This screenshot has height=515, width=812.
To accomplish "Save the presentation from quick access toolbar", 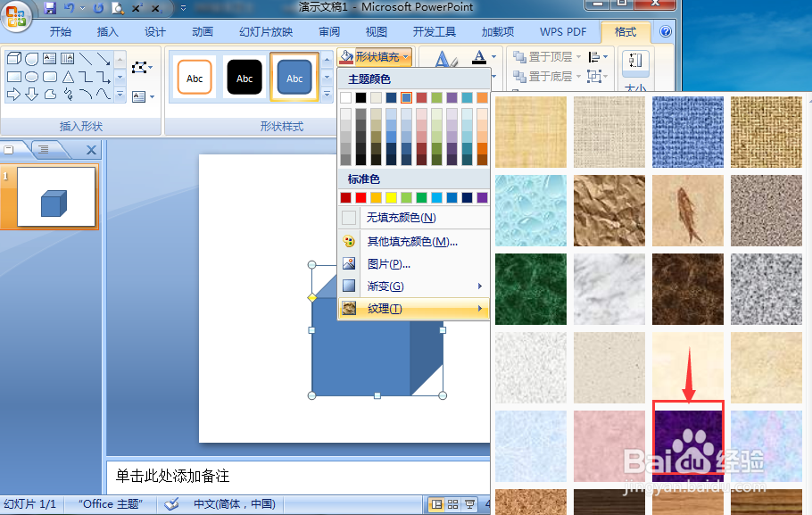I will click(x=50, y=8).
